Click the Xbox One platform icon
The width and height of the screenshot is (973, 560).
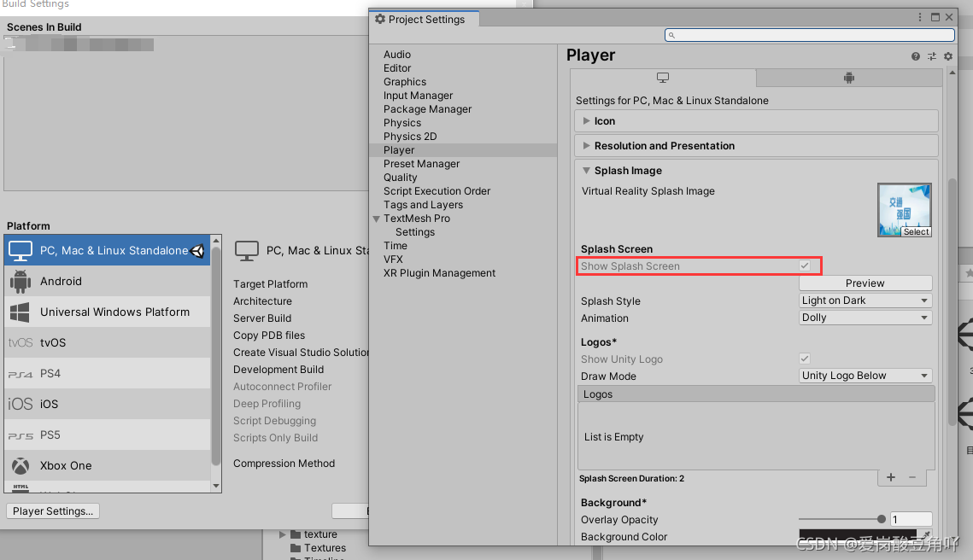point(21,466)
